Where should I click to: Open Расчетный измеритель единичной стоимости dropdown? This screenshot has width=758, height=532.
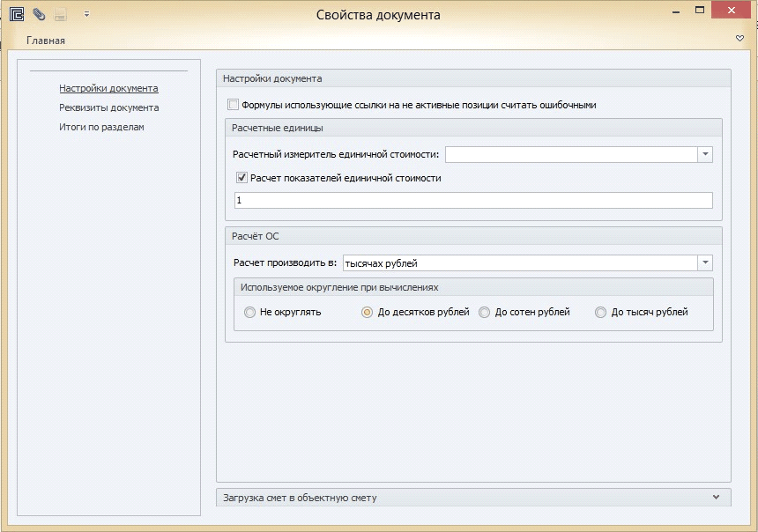(704, 155)
